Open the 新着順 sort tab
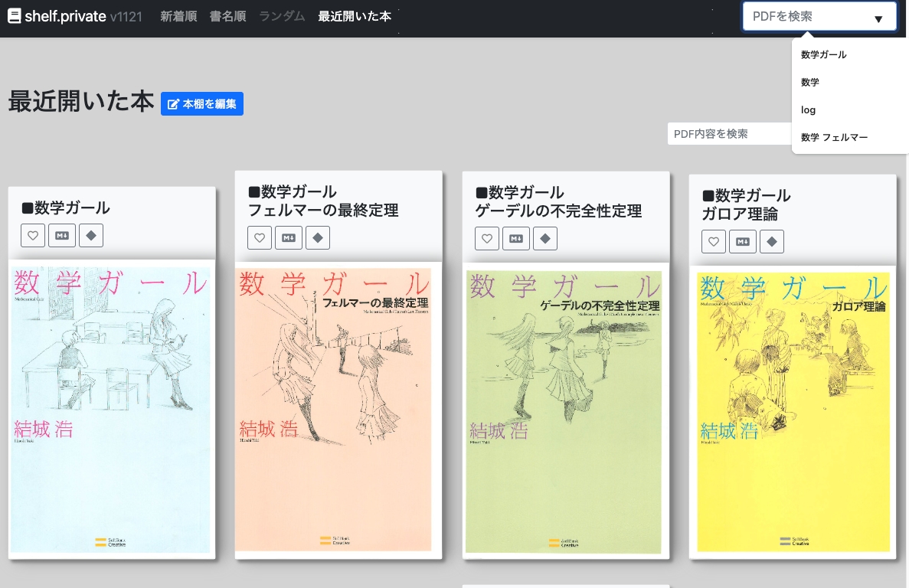The width and height of the screenshot is (909, 588). pyautogui.click(x=178, y=16)
